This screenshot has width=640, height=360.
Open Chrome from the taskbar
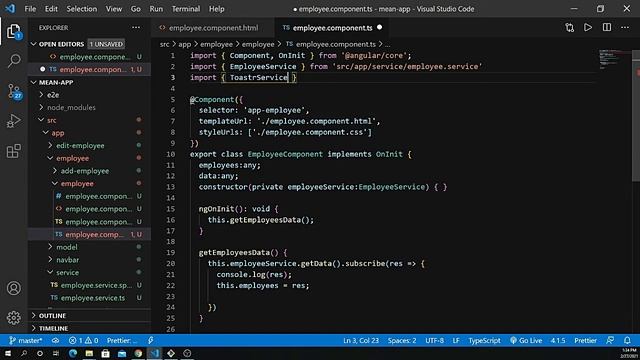click(138, 353)
